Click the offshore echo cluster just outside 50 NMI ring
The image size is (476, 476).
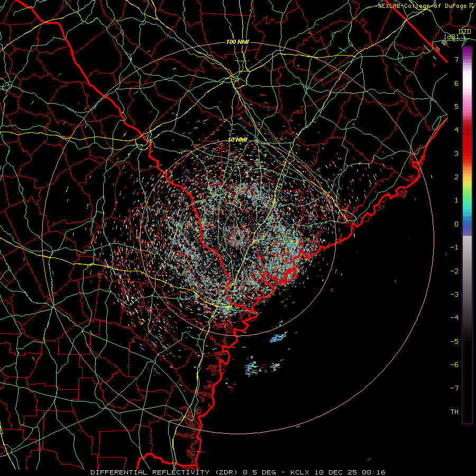tap(278, 337)
